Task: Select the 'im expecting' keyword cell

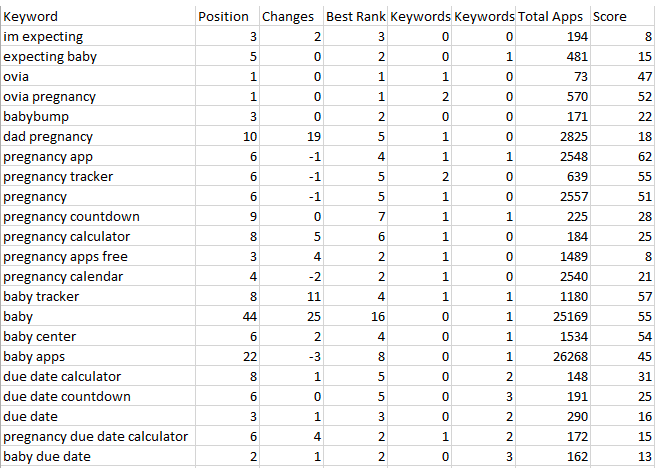Action: pyautogui.click(x=98, y=37)
